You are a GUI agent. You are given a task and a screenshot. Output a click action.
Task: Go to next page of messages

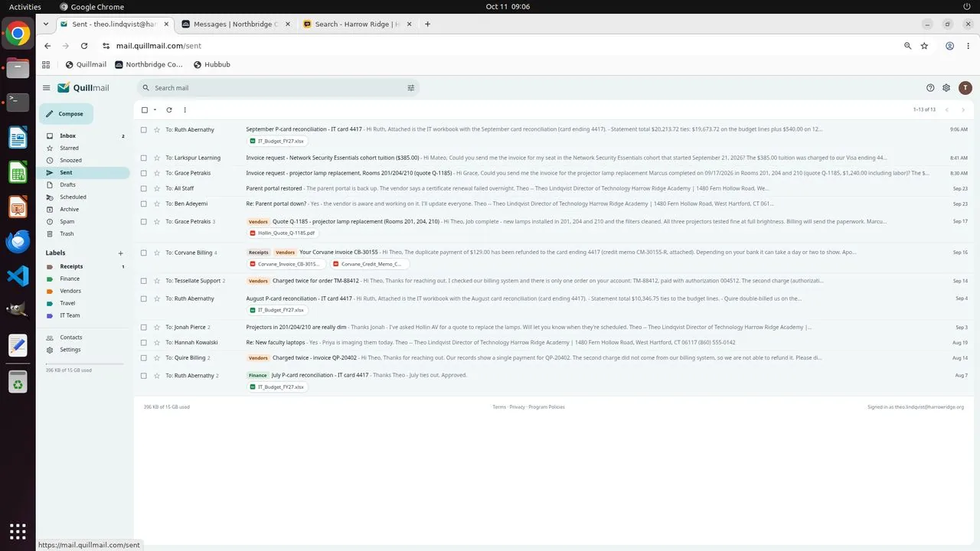963,109
